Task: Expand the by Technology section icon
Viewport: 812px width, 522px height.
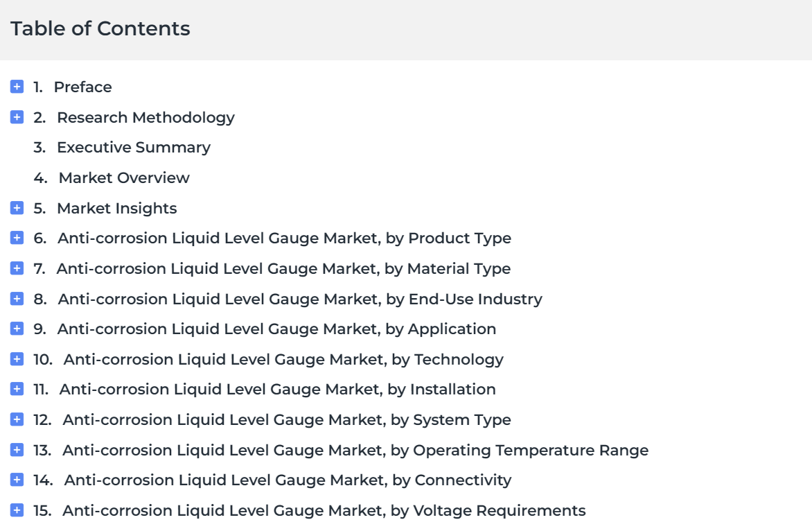Action: 17,358
